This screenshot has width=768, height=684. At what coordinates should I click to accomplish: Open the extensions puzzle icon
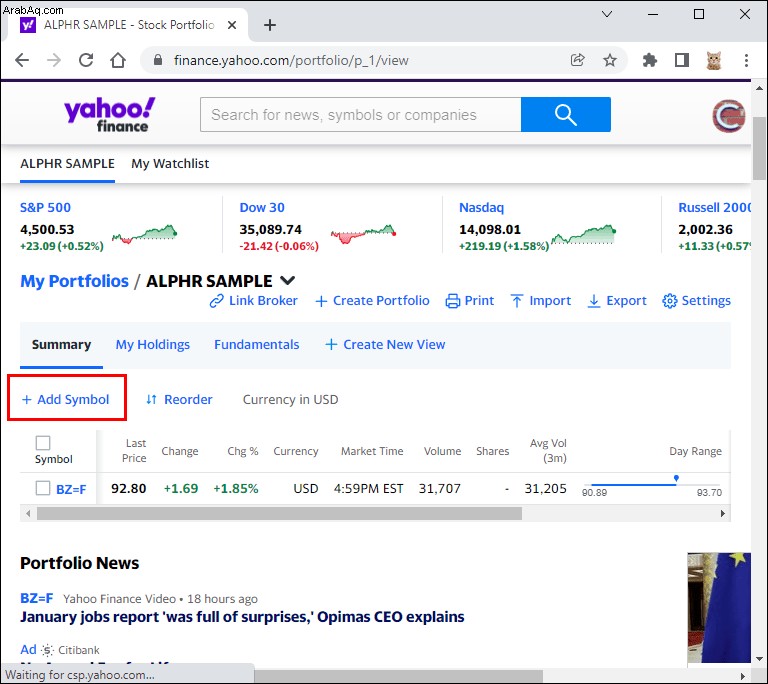[x=649, y=60]
